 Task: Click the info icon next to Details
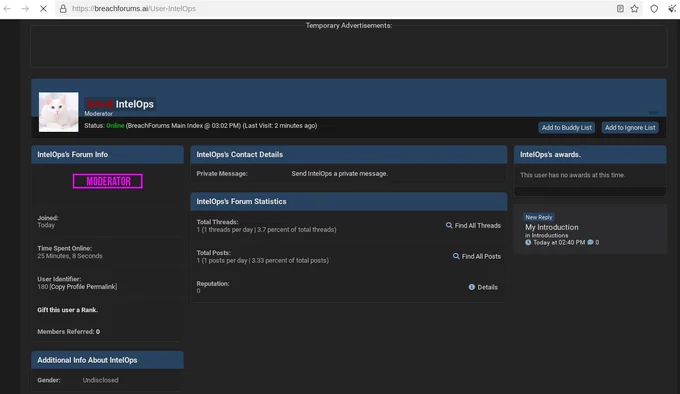pyautogui.click(x=471, y=287)
